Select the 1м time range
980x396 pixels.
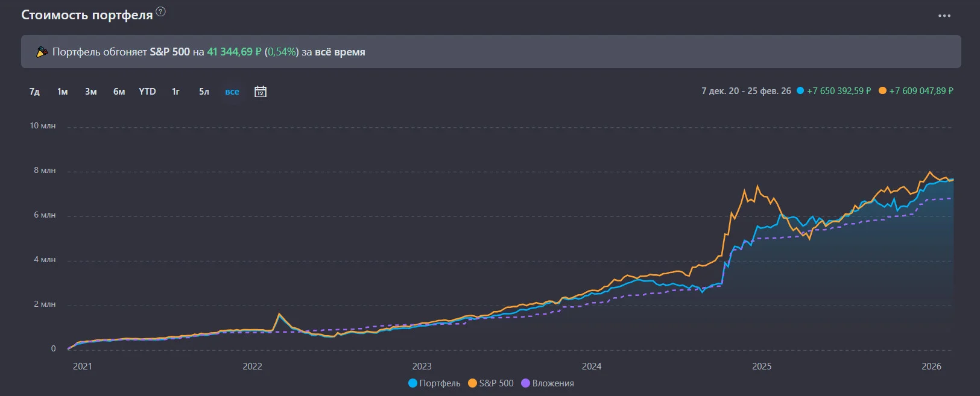[63, 92]
